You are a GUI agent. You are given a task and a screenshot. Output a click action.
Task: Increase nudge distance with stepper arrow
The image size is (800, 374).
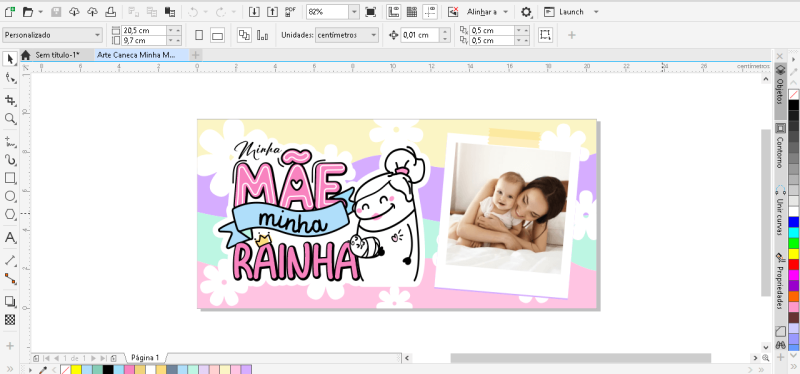tap(445, 32)
